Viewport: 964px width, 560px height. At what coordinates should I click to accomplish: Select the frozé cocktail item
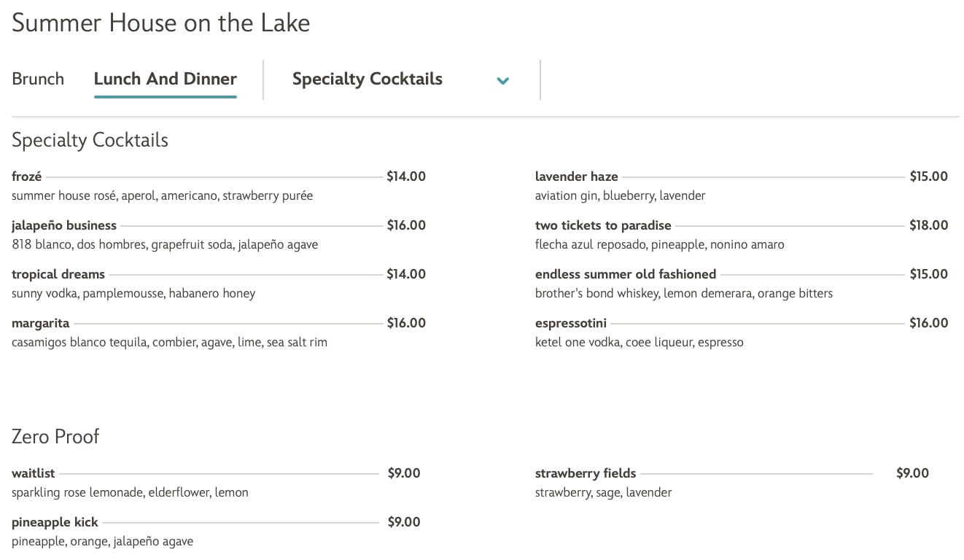click(x=26, y=176)
